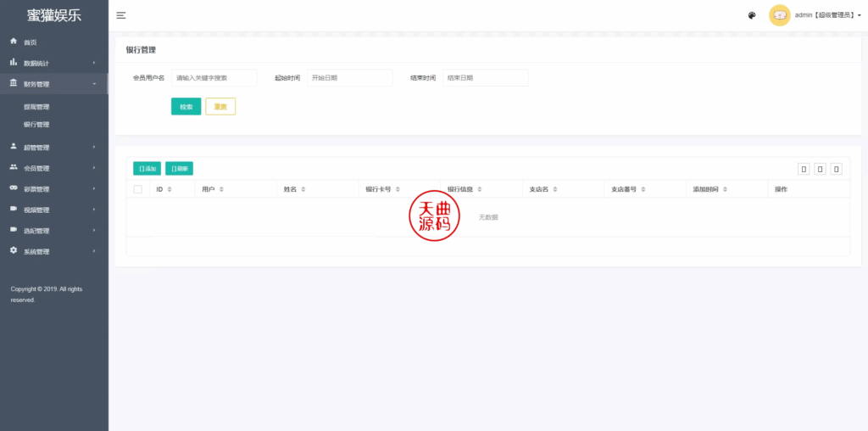Click the group people icon for 会员管理

click(14, 167)
